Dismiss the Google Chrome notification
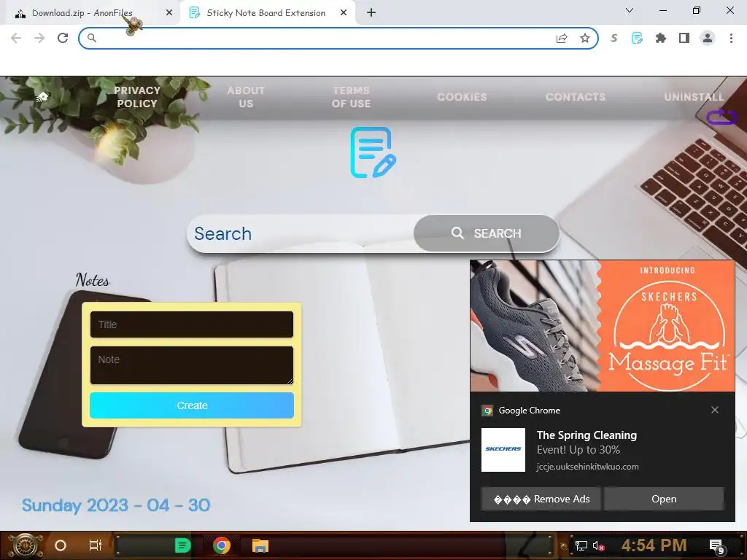This screenshot has height=560, width=747. click(715, 410)
